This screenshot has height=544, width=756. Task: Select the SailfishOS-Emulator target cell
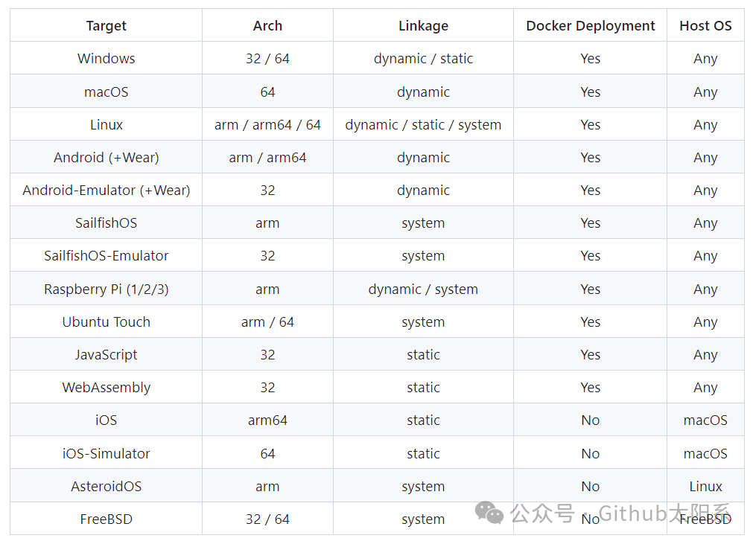click(107, 256)
